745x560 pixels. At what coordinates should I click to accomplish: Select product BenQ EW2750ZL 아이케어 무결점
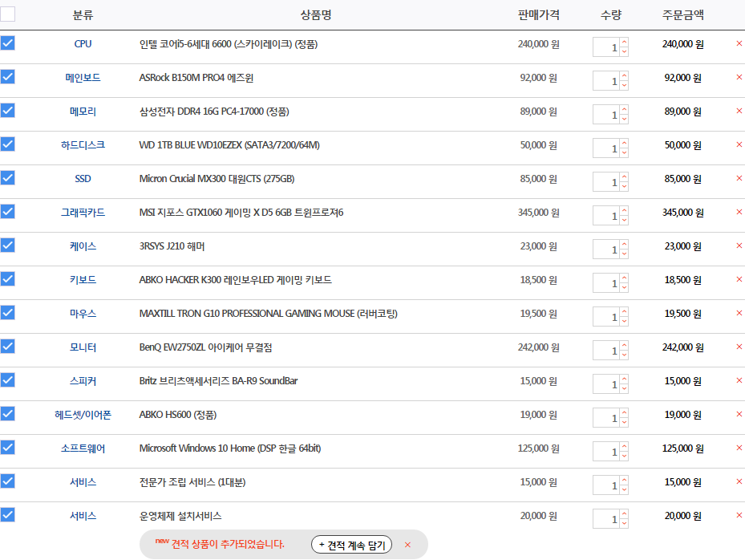tap(205, 347)
